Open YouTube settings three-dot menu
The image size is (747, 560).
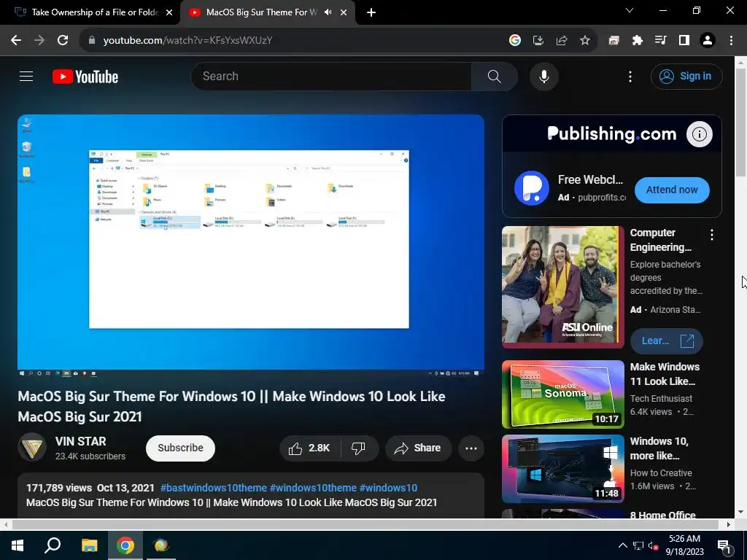[630, 76]
